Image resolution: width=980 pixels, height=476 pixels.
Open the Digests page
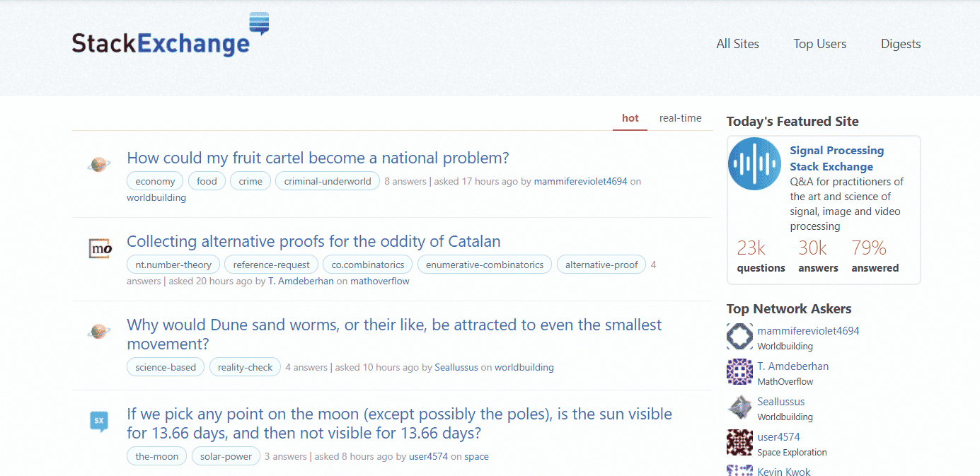pyautogui.click(x=900, y=44)
